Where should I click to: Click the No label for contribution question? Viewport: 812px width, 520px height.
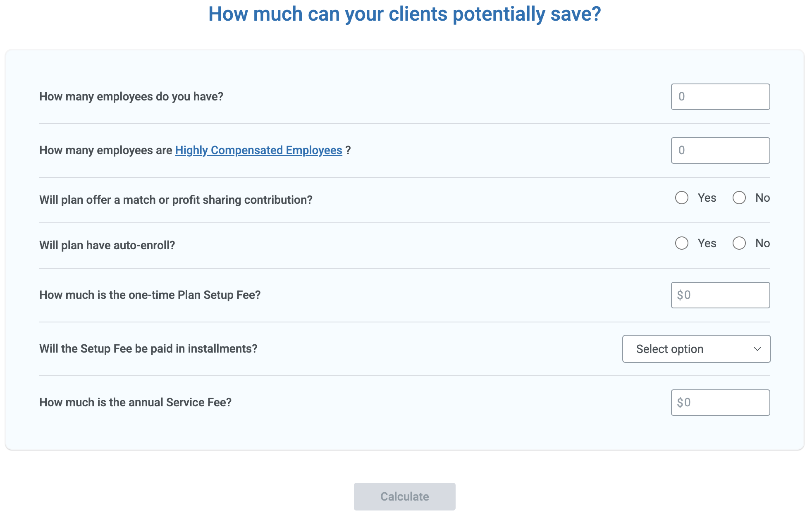tap(762, 198)
